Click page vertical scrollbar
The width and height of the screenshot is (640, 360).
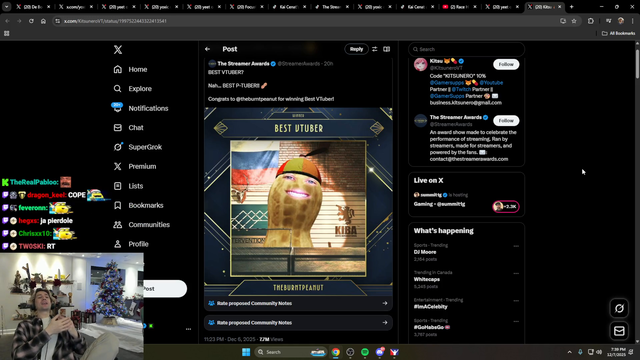(637, 64)
